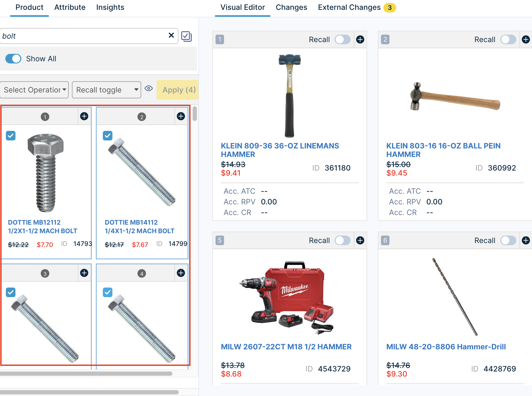Image resolution: width=532 pixels, height=396 pixels.
Task: Click the select-all checkbox icon beside search
Action: point(186,36)
